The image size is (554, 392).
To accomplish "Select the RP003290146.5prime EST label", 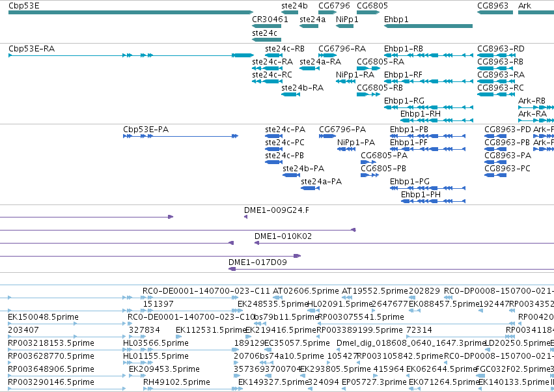I will pos(51,382).
